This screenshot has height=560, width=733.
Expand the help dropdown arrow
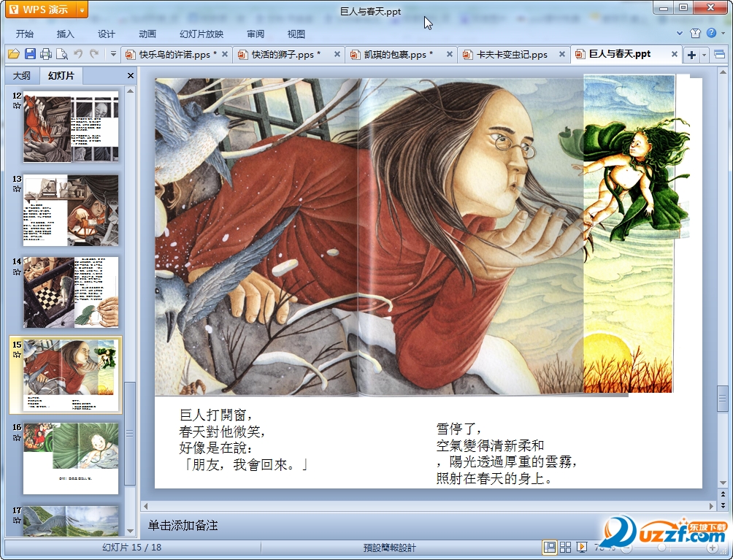(x=723, y=33)
